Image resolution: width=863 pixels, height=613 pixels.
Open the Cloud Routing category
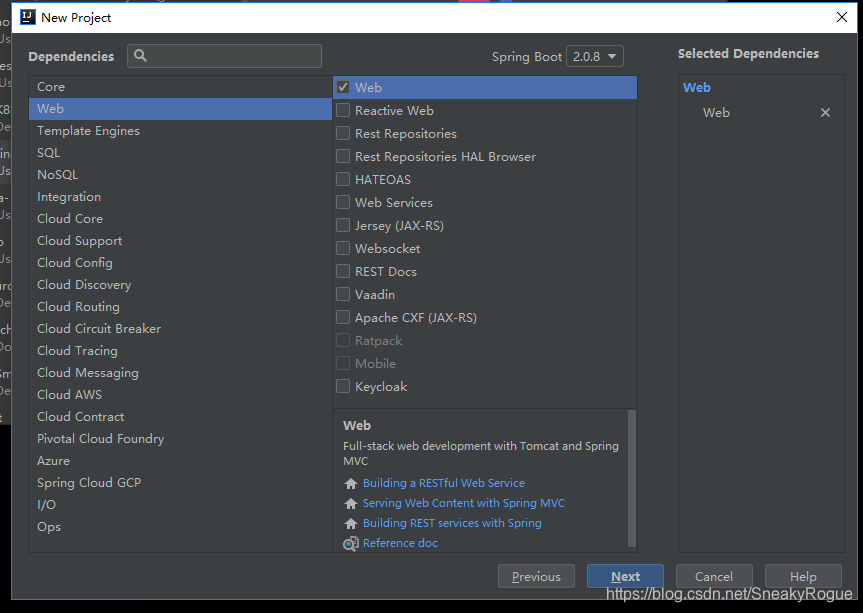(180, 307)
